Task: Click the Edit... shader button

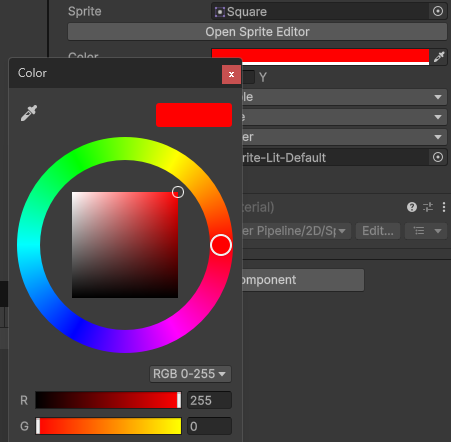Action: 378,231
